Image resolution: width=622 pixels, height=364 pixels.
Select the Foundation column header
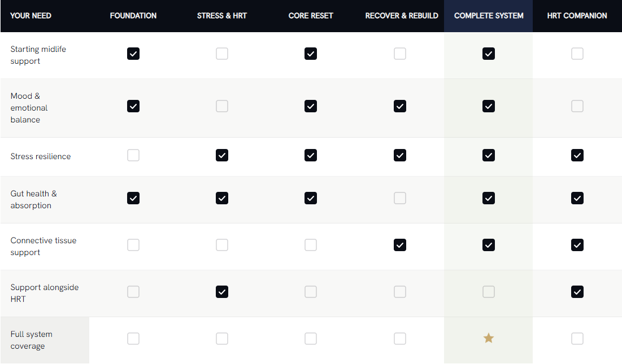(133, 16)
